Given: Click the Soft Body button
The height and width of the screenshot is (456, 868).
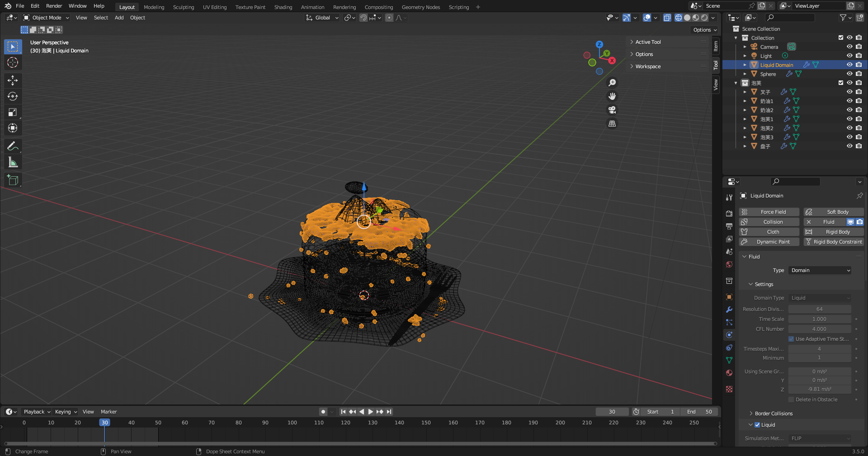Looking at the screenshot, I should 834,212.
